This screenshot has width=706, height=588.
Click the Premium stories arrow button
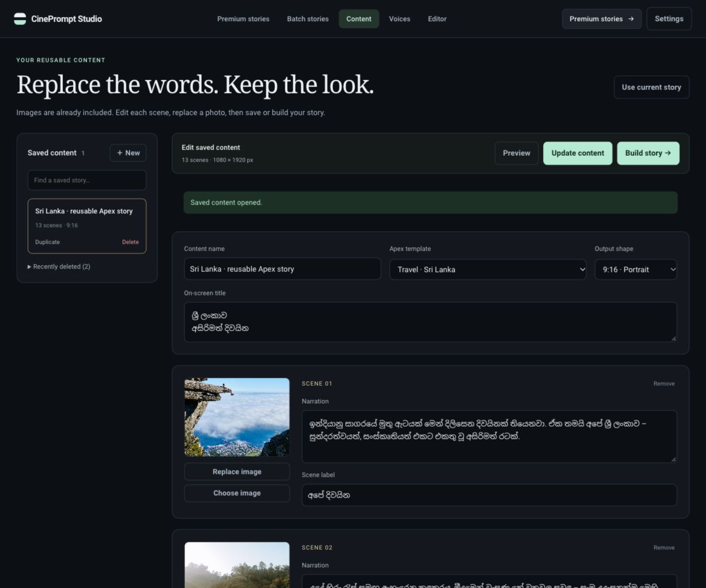point(601,19)
